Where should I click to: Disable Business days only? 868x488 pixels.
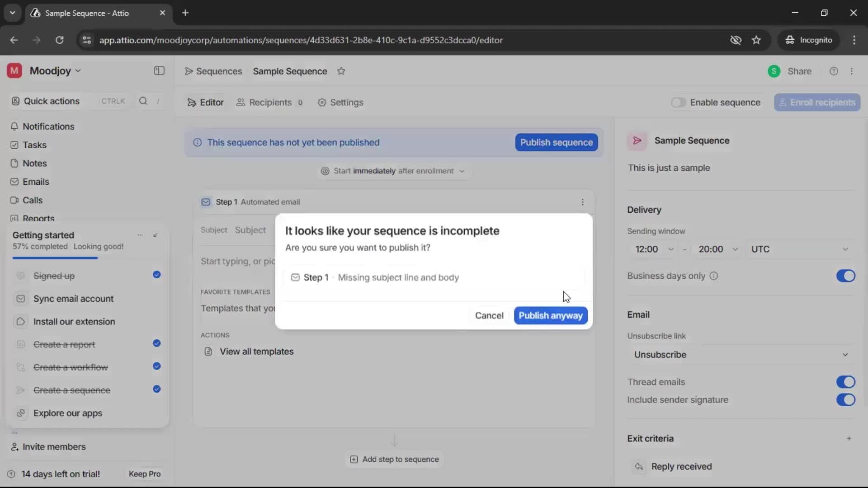tap(846, 276)
